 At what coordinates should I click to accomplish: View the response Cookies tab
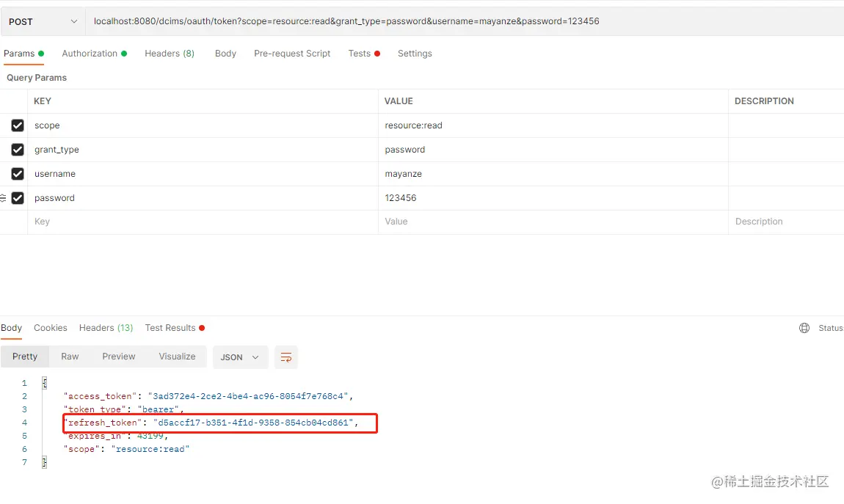(50, 328)
